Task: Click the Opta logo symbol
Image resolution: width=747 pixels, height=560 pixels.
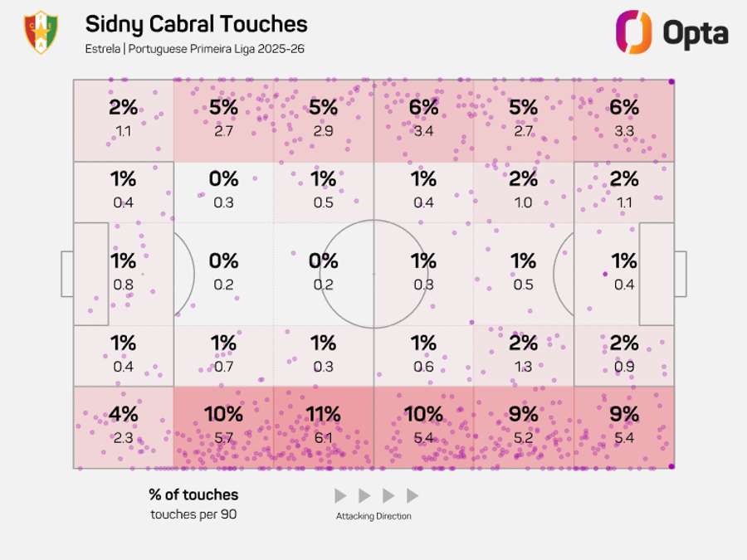Action: coord(633,32)
